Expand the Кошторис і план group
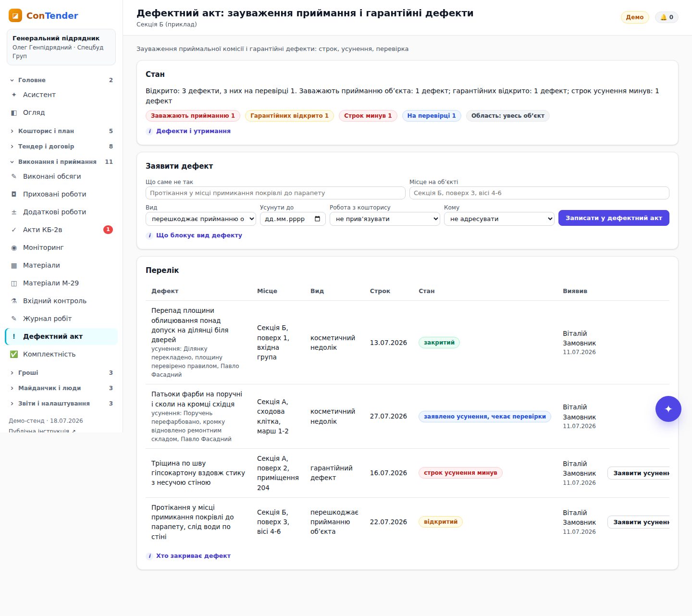692x616 pixels. pos(61,131)
